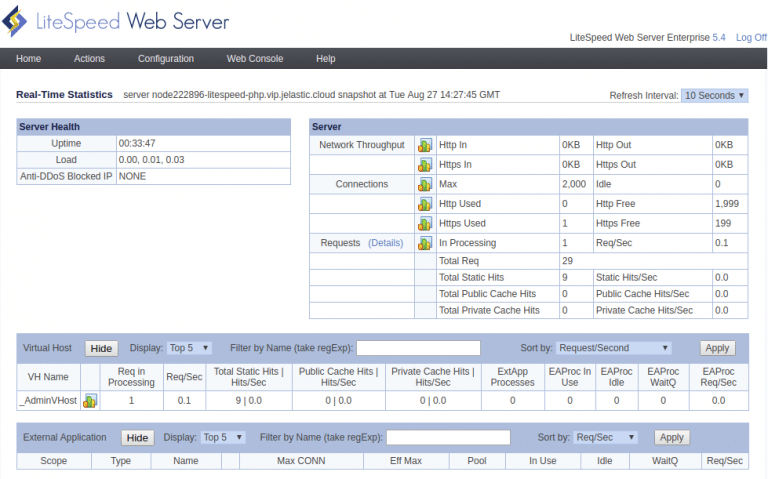Select the _AdminVHost name cell
Image resolution: width=768 pixels, height=479 pixels.
[48, 401]
